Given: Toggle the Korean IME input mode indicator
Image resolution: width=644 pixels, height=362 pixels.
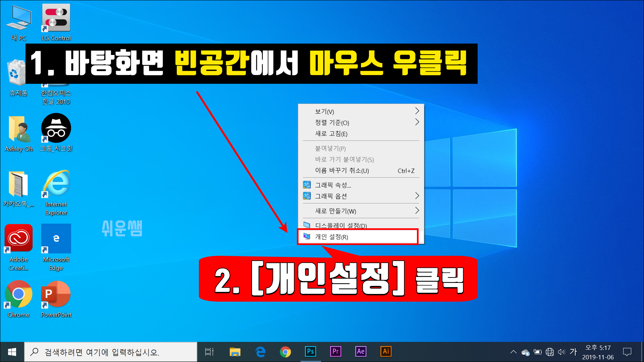Looking at the screenshot, I should (x=573, y=352).
